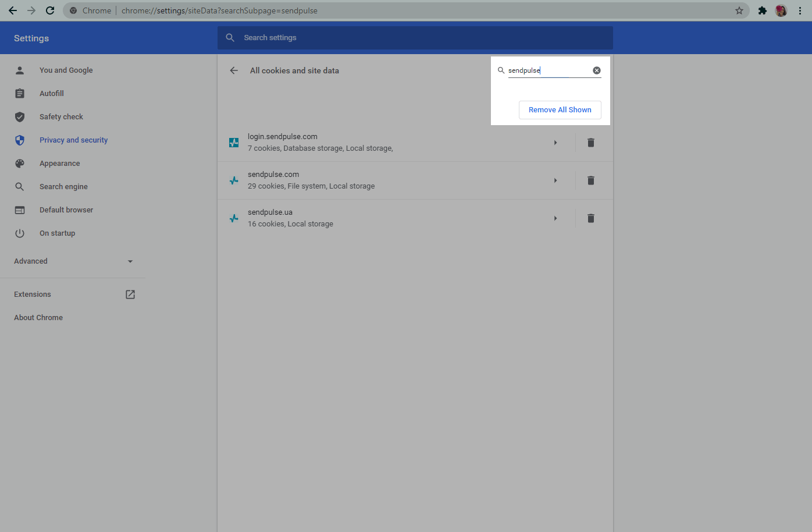Click Remove All Shown button

pos(560,110)
